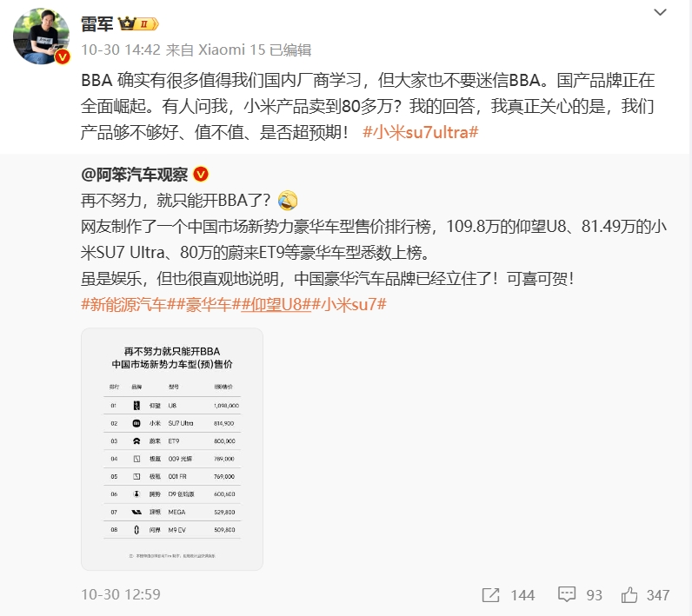Image resolution: width=692 pixels, height=616 pixels.
Task: Click the 雷军 username
Action: [97, 23]
